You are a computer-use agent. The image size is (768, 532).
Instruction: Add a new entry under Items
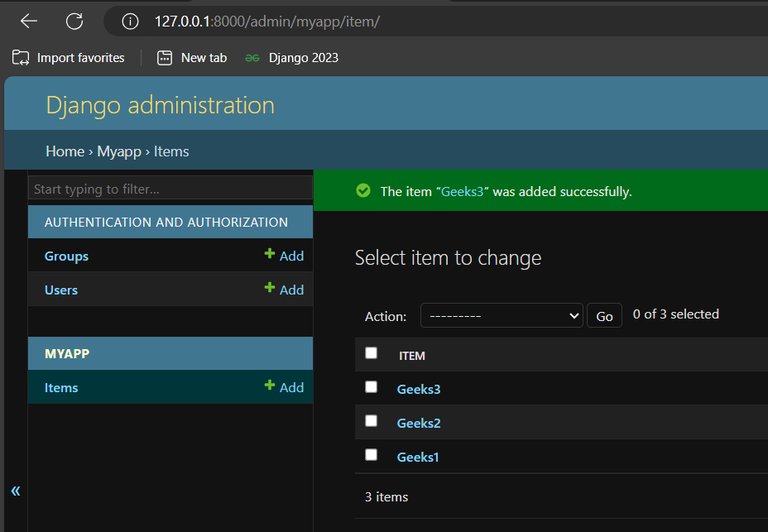tap(284, 387)
